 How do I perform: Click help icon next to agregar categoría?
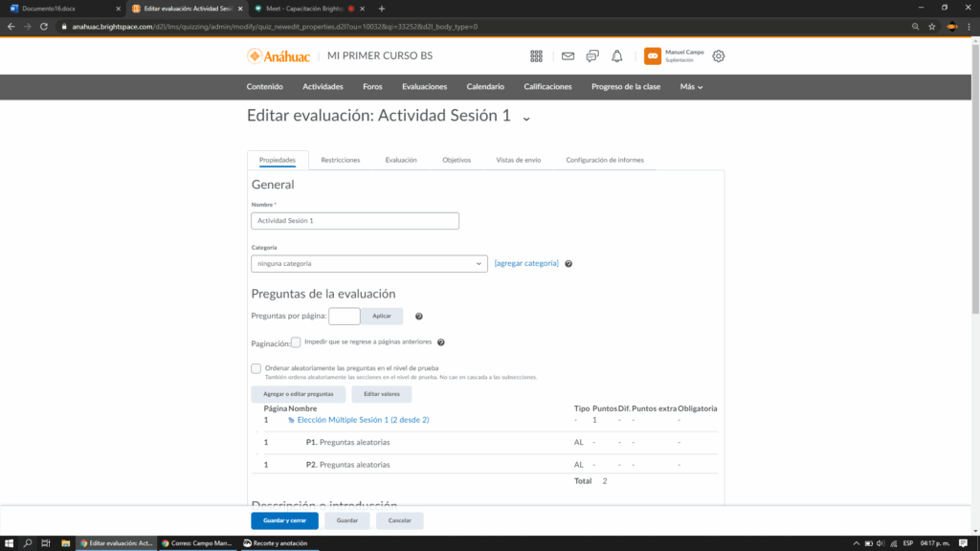568,264
